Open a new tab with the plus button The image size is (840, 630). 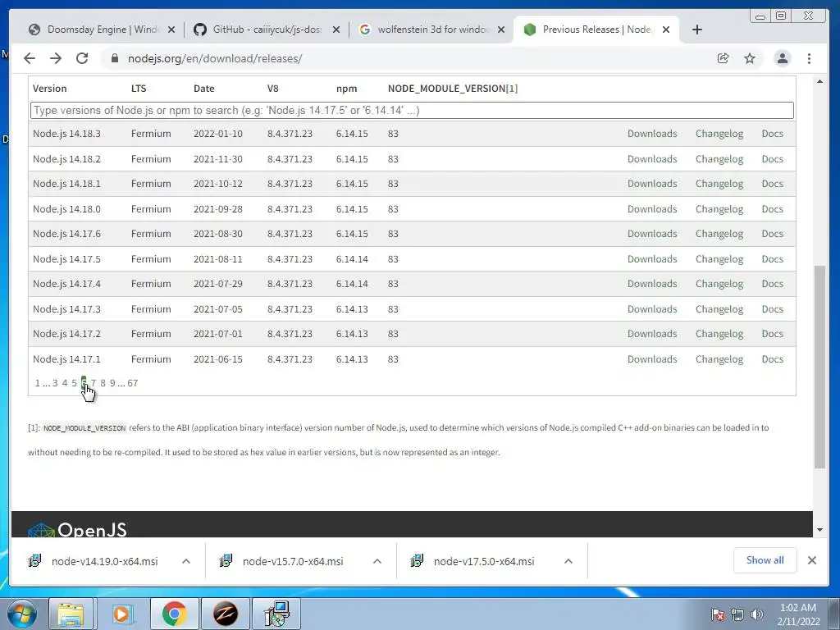[697, 30]
